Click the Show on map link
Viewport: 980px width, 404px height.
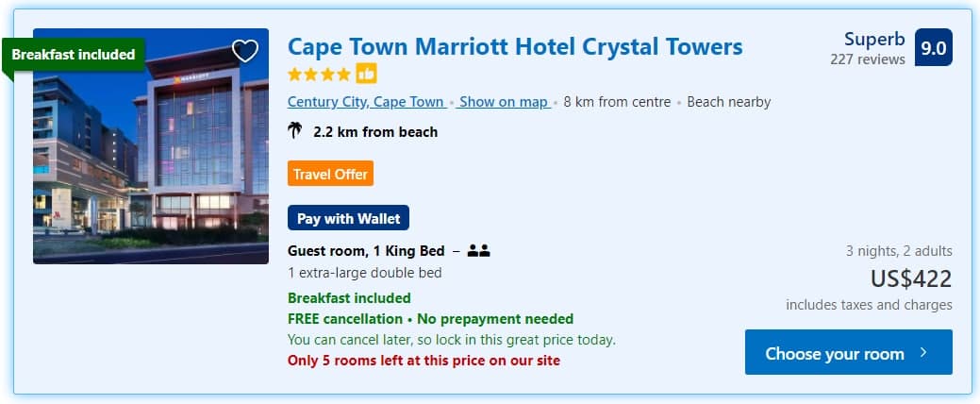point(504,102)
